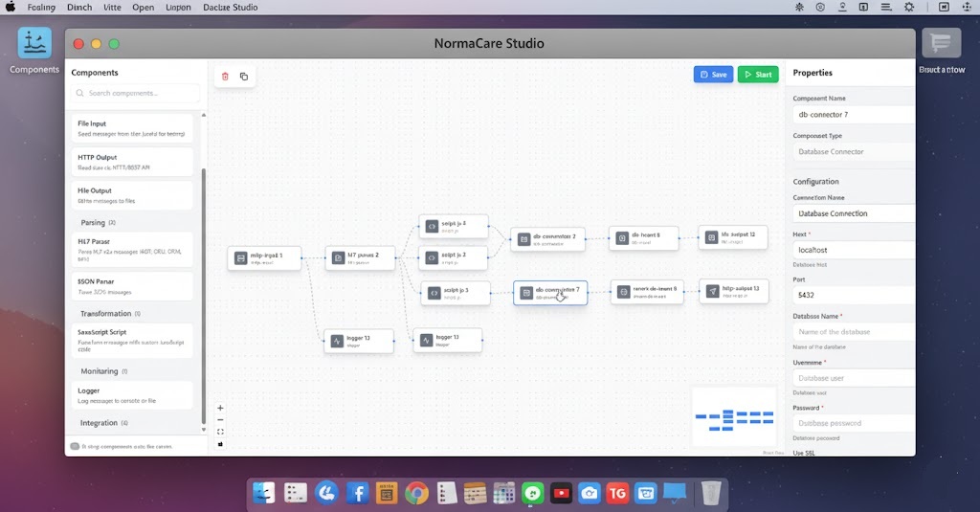Screen dimensions: 980x512
Task: Click the fit view canvas icon
Action: (x=221, y=432)
